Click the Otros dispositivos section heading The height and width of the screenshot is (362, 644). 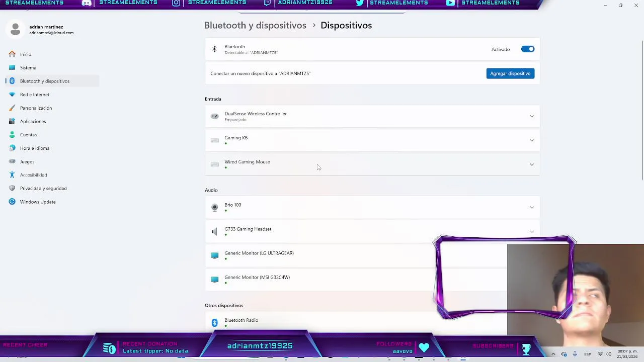coord(224,305)
